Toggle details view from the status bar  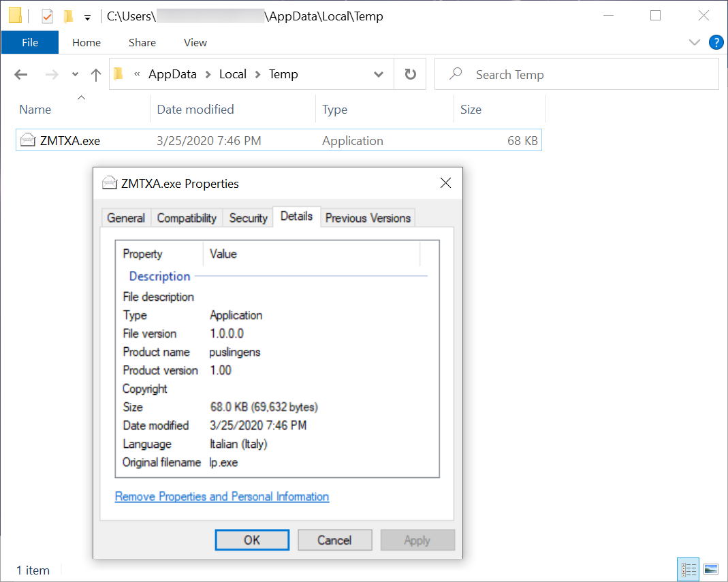pyautogui.click(x=688, y=570)
